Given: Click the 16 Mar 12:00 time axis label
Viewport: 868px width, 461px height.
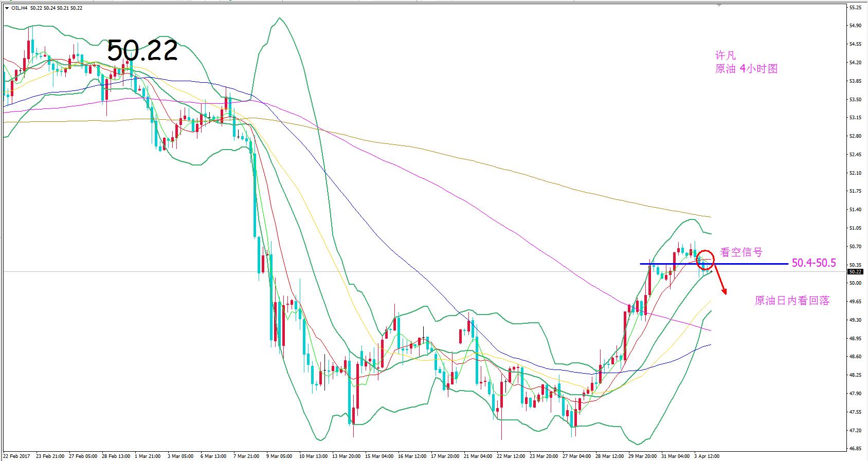Looking at the screenshot, I should 412,456.
